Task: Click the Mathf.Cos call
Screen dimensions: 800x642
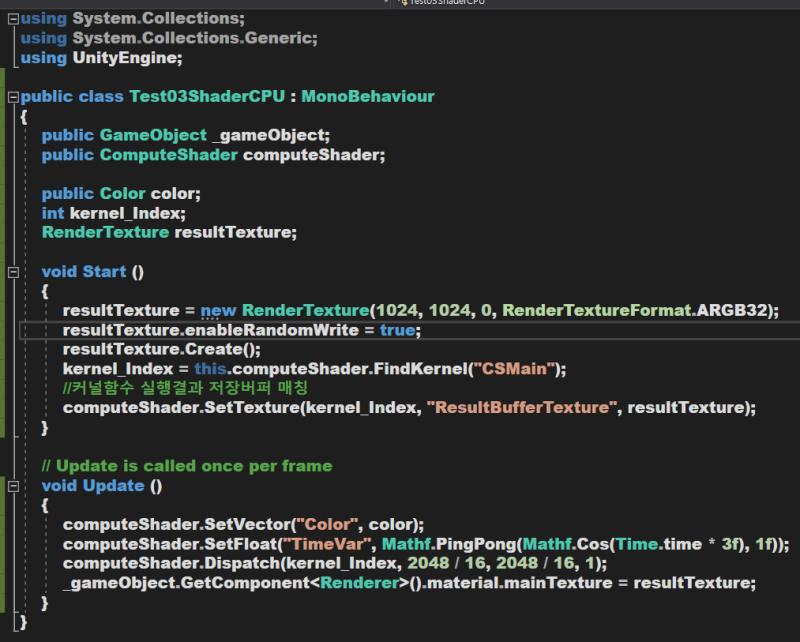Action: (565, 544)
